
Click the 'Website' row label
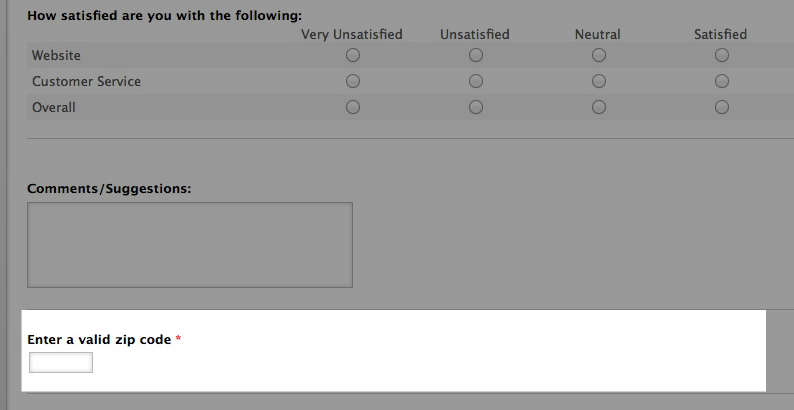tap(56, 55)
